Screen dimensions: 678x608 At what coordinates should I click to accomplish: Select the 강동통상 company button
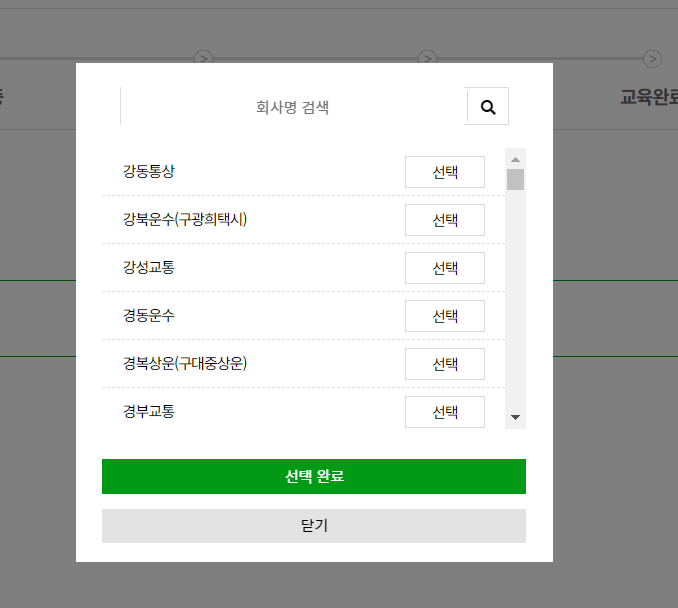[444, 172]
